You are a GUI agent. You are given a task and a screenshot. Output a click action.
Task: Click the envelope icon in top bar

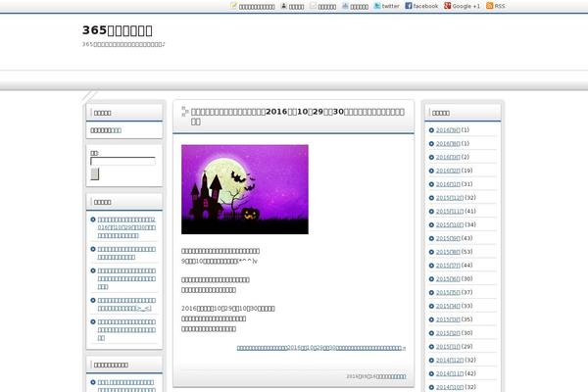[x=314, y=6]
